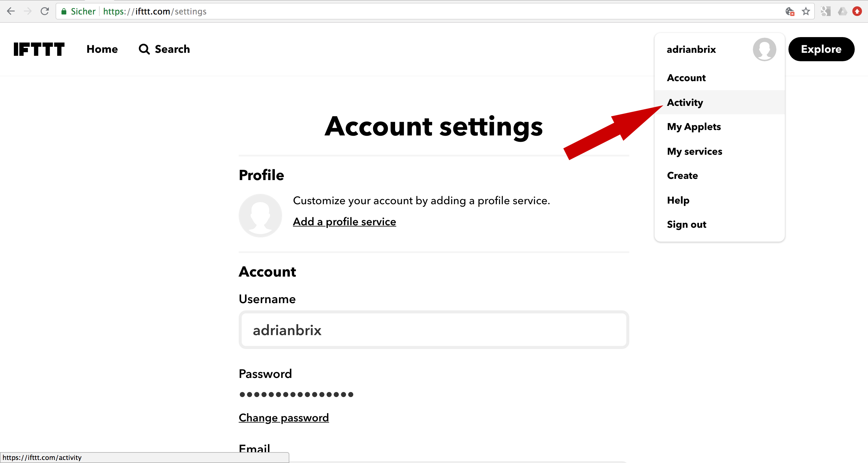
Task: Choose My services from the menu
Action: coord(694,151)
